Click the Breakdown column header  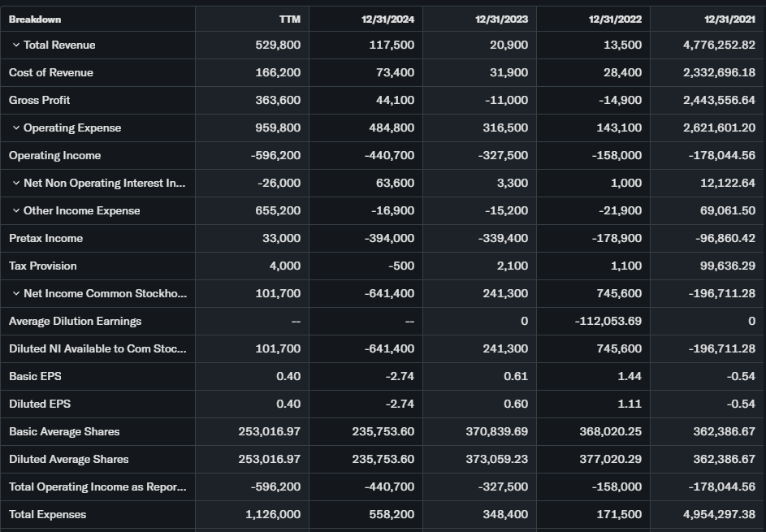35,19
